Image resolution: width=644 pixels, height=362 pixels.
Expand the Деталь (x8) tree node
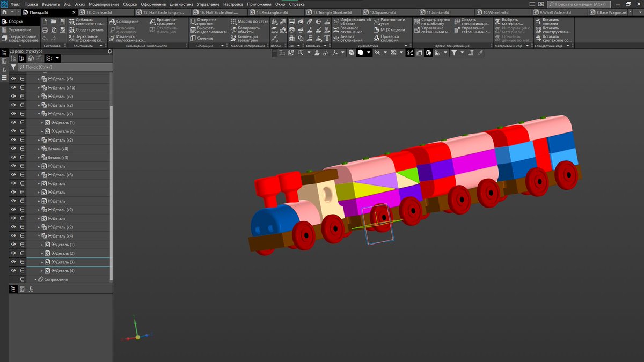pos(39,79)
